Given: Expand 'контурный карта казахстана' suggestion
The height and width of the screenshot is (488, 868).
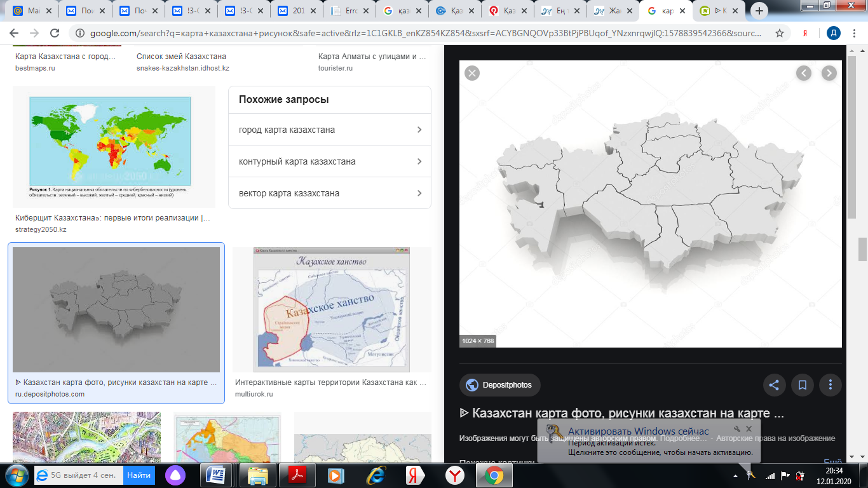Looking at the screenshot, I should pos(329,161).
